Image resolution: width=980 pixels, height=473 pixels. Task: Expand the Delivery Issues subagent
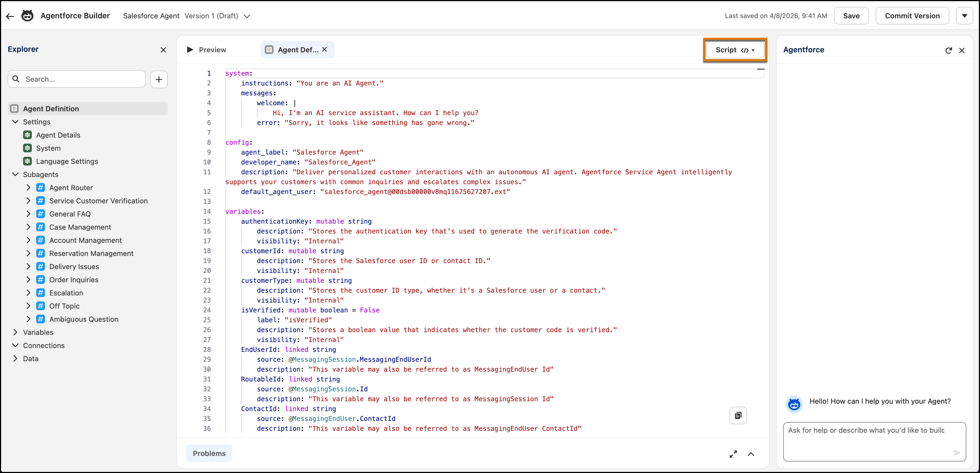point(28,266)
